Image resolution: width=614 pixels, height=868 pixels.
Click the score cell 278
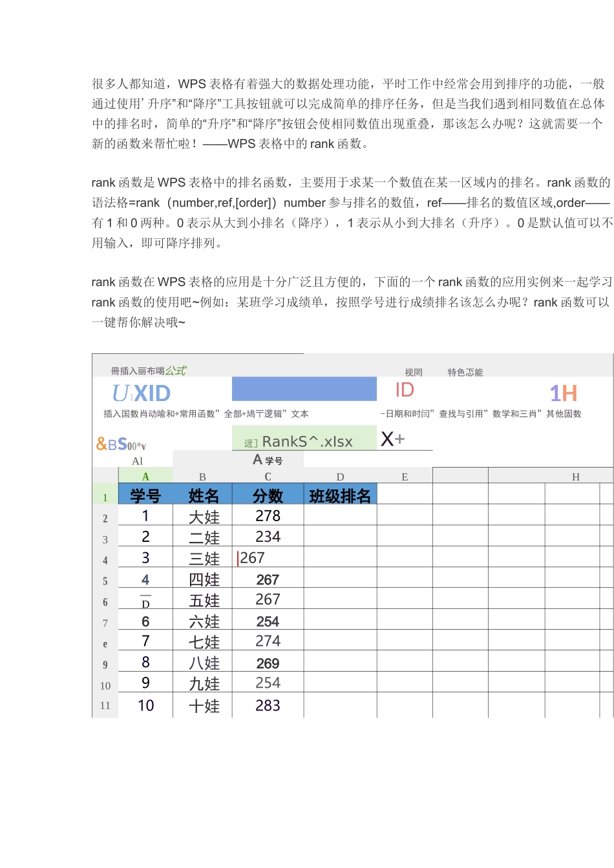click(x=268, y=516)
